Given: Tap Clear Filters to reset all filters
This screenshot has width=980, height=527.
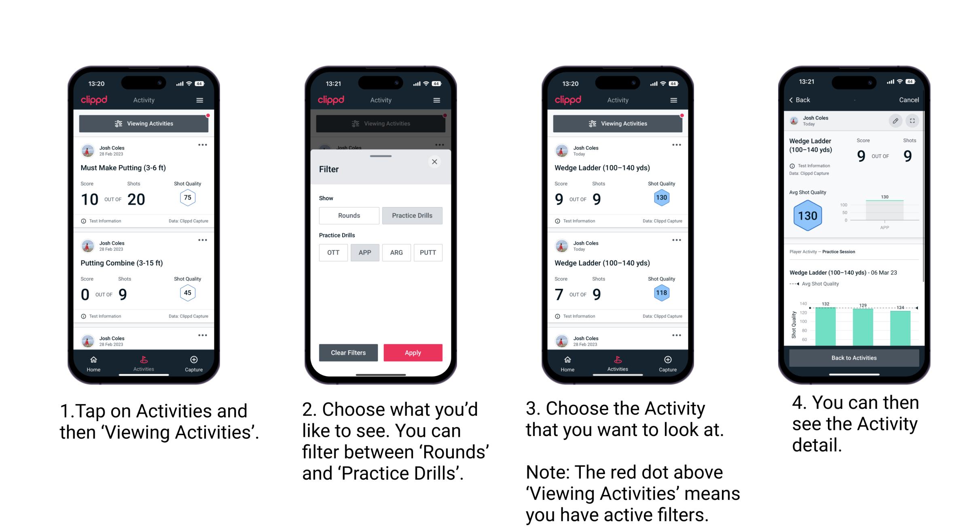Looking at the screenshot, I should [x=349, y=352].
